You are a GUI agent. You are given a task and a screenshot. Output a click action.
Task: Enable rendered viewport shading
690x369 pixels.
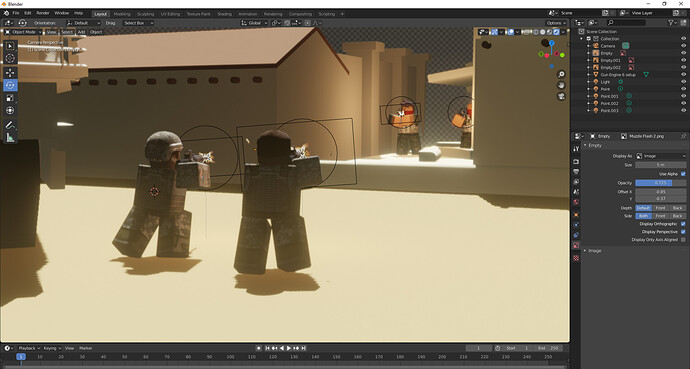pyautogui.click(x=557, y=32)
